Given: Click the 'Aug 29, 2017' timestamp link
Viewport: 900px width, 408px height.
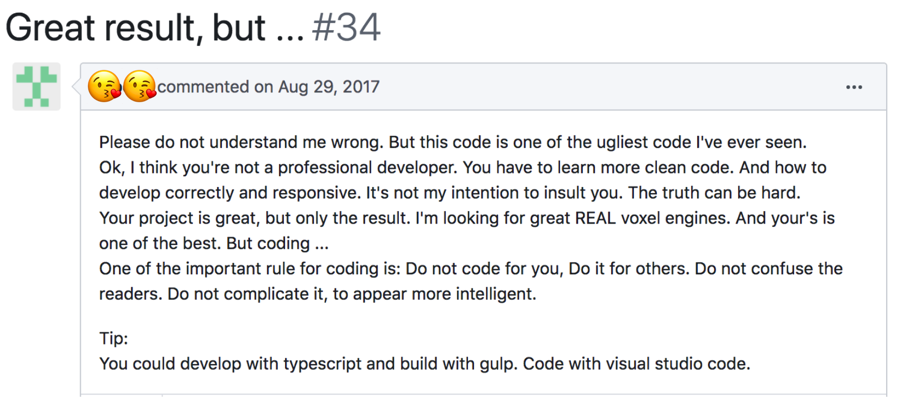Looking at the screenshot, I should click(329, 87).
